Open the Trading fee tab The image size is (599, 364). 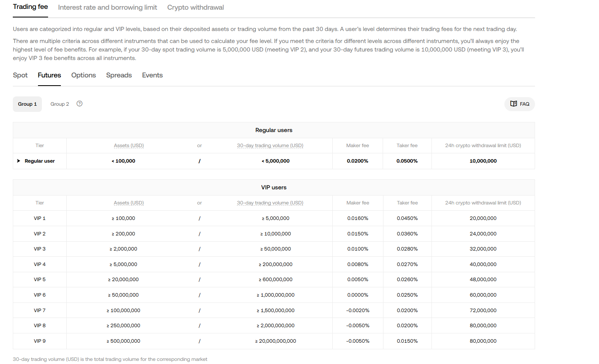tap(30, 7)
